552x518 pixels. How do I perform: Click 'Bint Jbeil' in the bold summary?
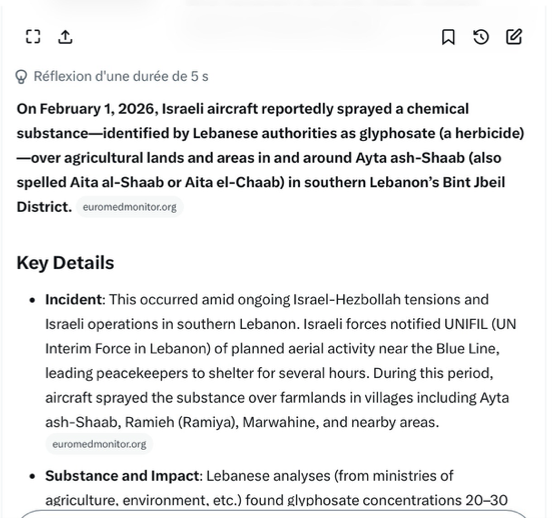pos(473,182)
